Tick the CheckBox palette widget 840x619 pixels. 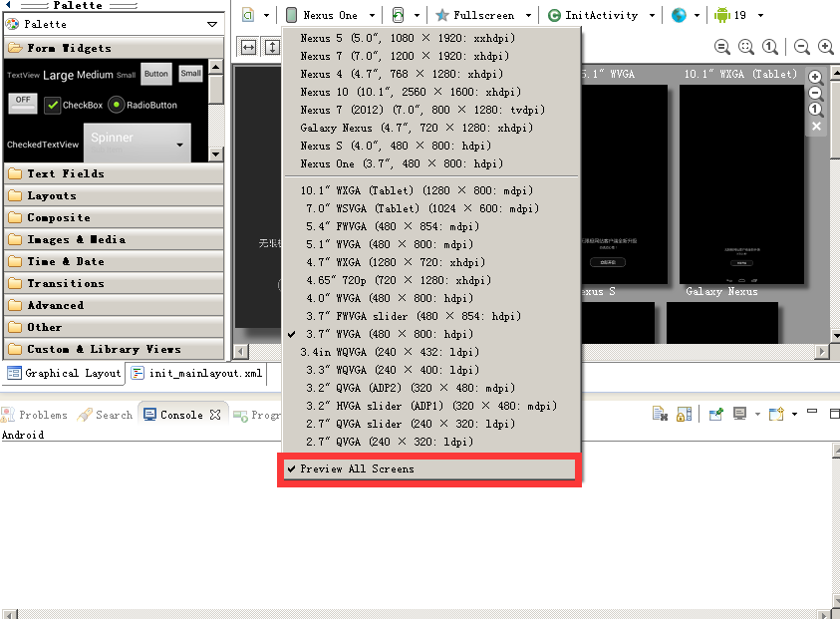(x=74, y=105)
